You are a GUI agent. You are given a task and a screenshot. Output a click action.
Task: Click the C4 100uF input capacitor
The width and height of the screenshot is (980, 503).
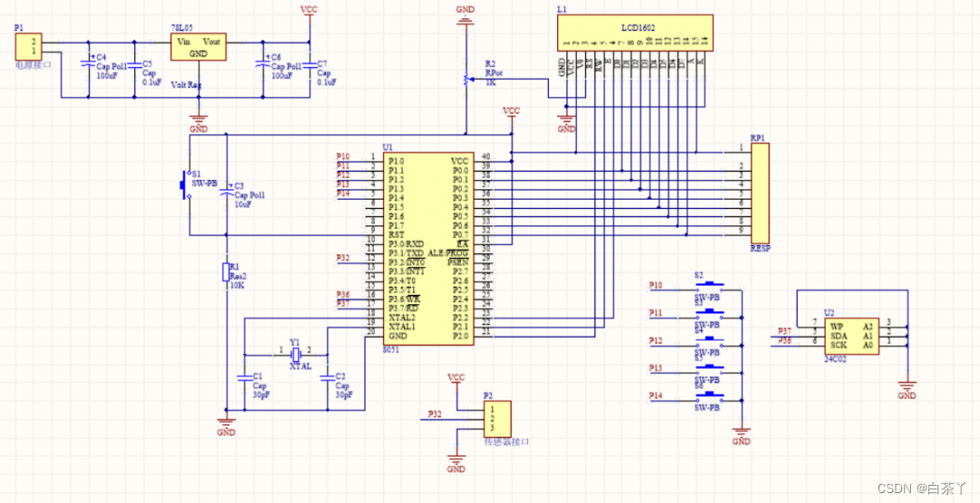pos(89,64)
